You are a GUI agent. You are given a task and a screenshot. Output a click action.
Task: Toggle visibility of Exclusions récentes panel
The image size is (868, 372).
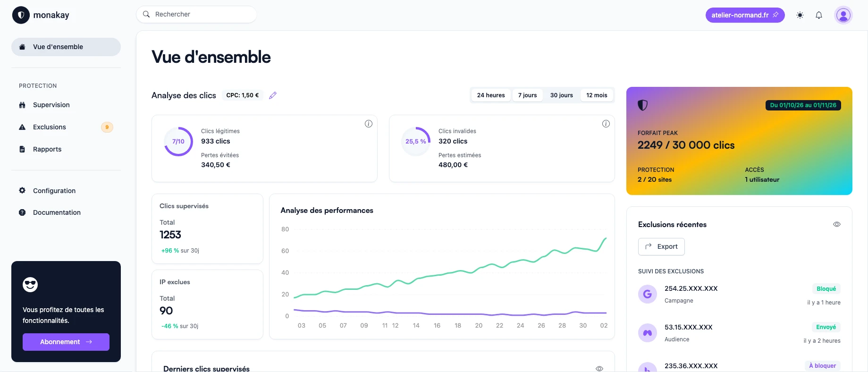(837, 224)
